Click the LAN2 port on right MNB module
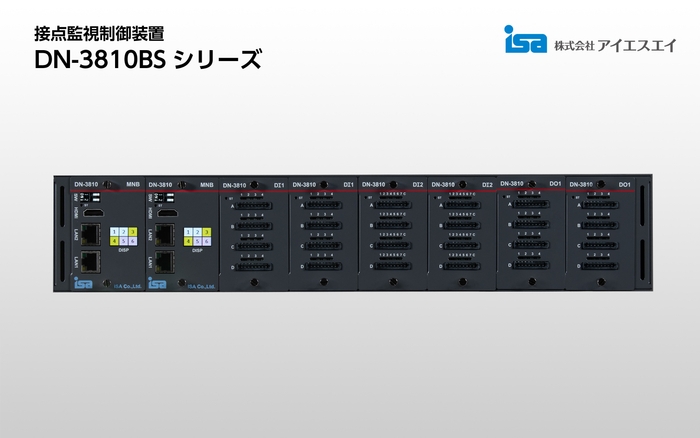This screenshot has height=438, width=700. coord(165,234)
